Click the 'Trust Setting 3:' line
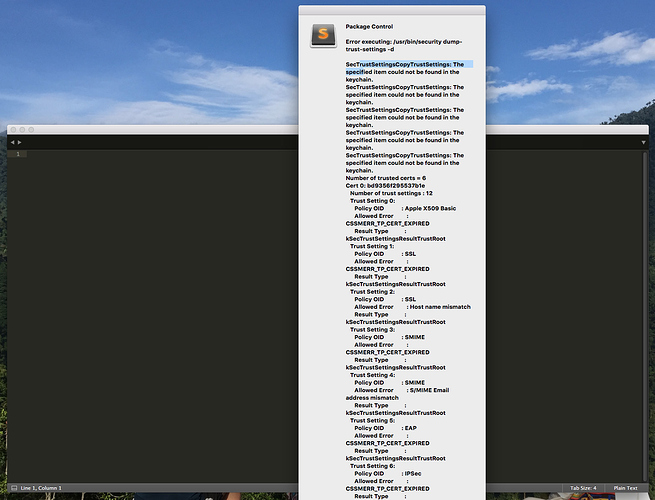This screenshot has width=655, height=500. 373,330
